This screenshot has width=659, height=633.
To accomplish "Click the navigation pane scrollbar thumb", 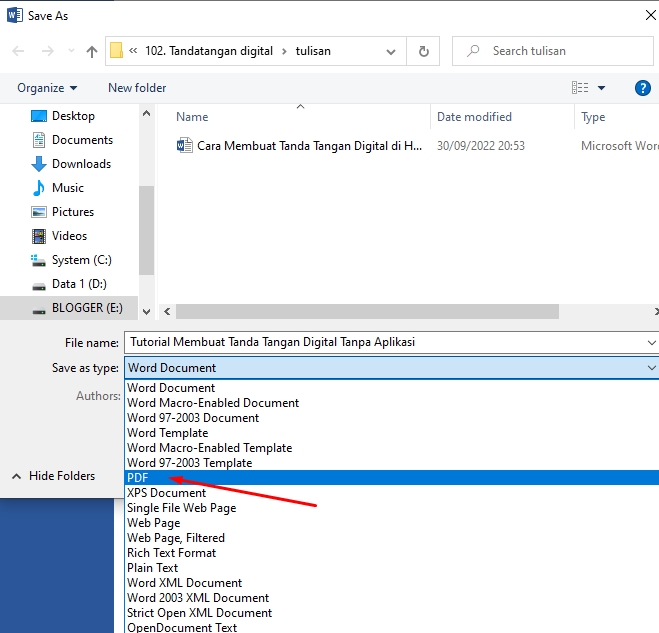I will 146,230.
